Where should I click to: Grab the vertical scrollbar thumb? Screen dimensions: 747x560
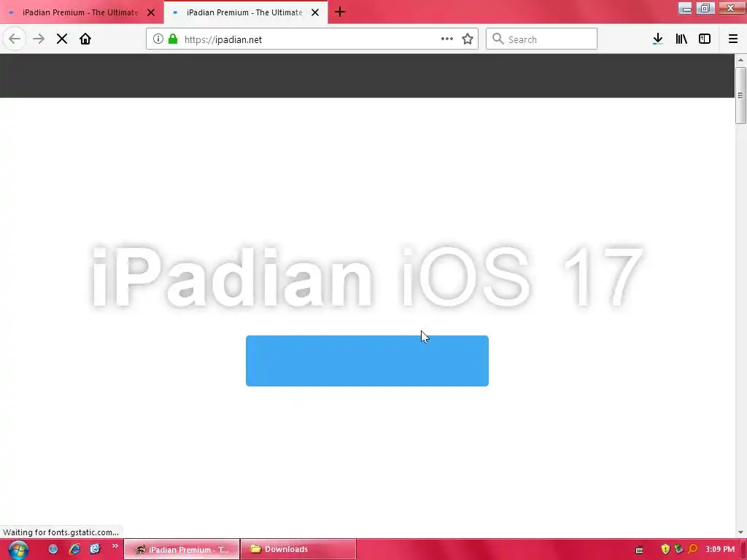[740, 96]
